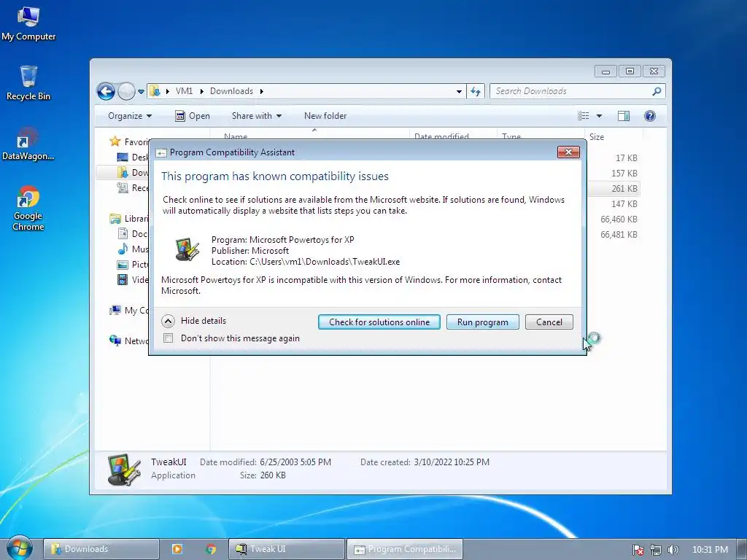747x560 pixels.
Task: Switch to Program Compatibility taskbar button
Action: (x=405, y=549)
